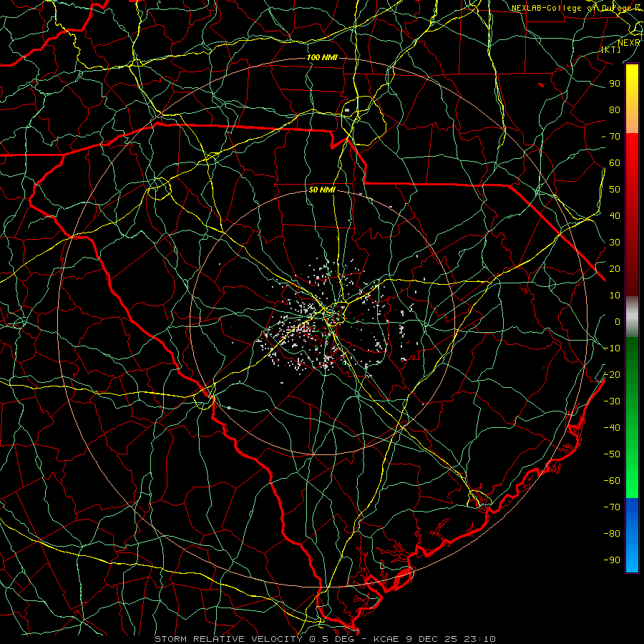Image resolution: width=644 pixels, height=644 pixels.
Task: Click the "100 NMI" range ring label
Action: pyautogui.click(x=322, y=57)
